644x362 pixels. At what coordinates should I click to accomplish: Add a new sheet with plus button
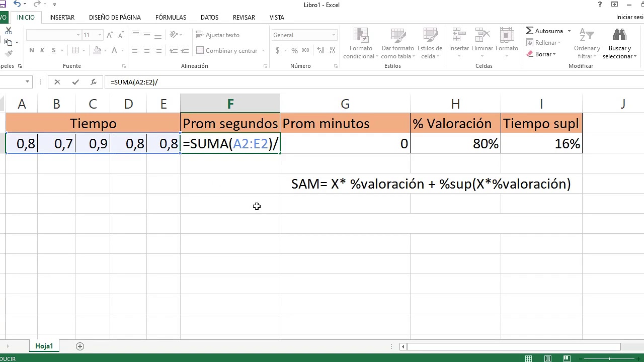[79, 346]
